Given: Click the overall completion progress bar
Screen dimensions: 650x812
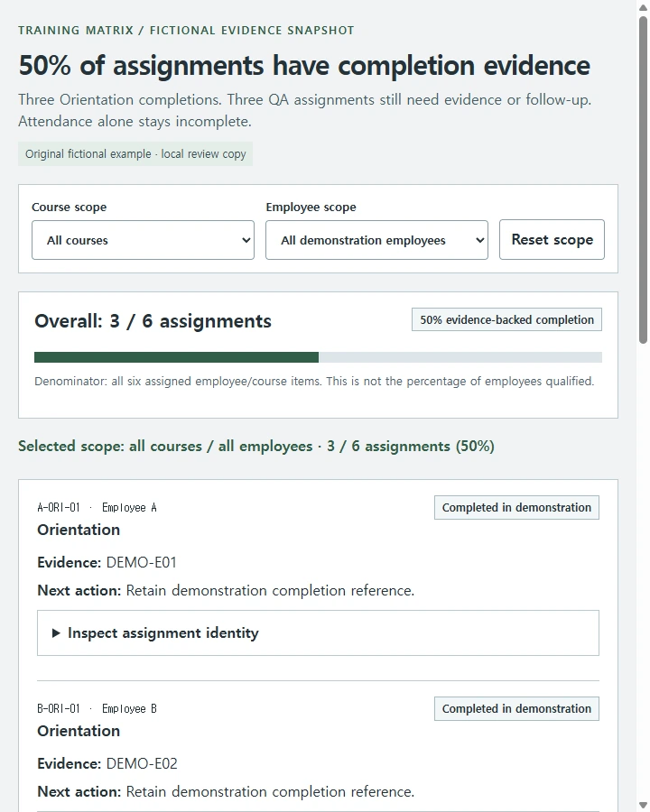Looking at the screenshot, I should pyautogui.click(x=318, y=357).
